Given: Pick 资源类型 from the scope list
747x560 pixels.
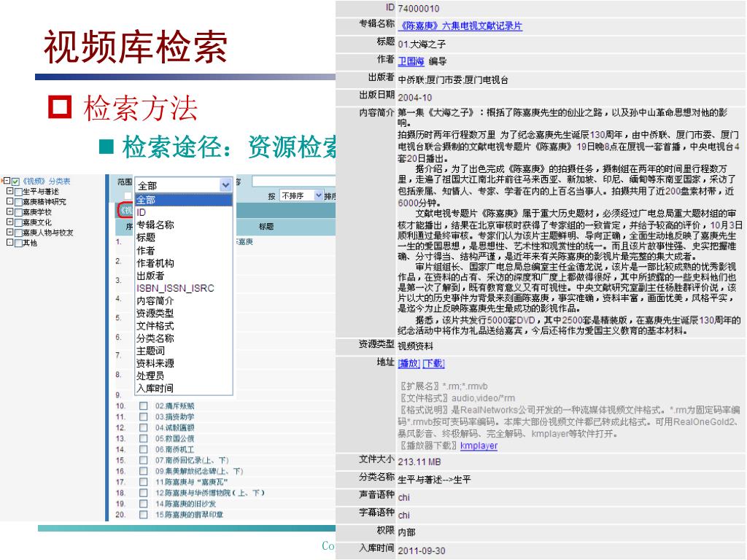Looking at the screenshot, I should [x=184, y=314].
